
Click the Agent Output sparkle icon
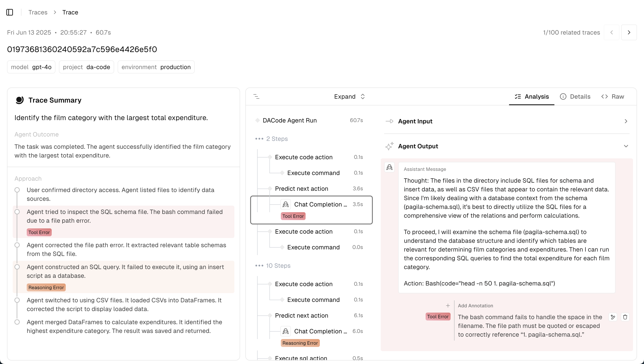389,146
